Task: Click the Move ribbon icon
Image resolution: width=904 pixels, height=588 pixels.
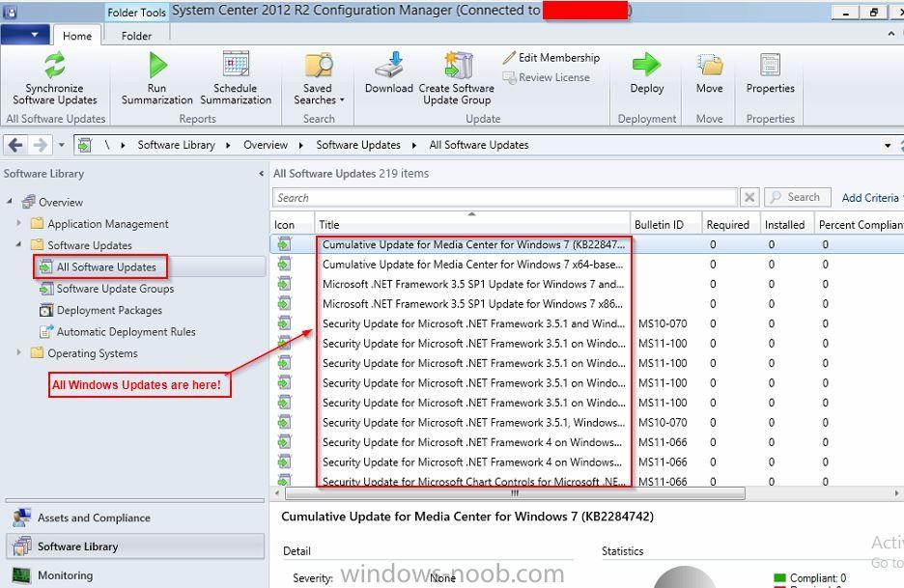Action: pyautogui.click(x=709, y=65)
